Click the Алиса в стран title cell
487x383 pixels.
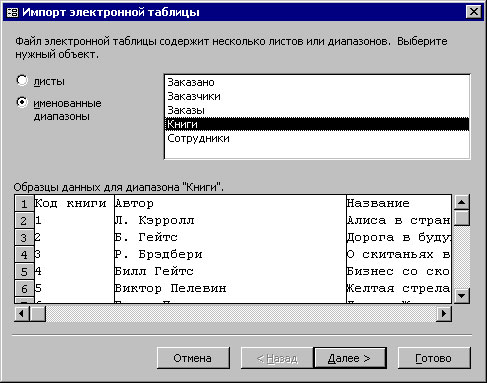[x=399, y=220]
